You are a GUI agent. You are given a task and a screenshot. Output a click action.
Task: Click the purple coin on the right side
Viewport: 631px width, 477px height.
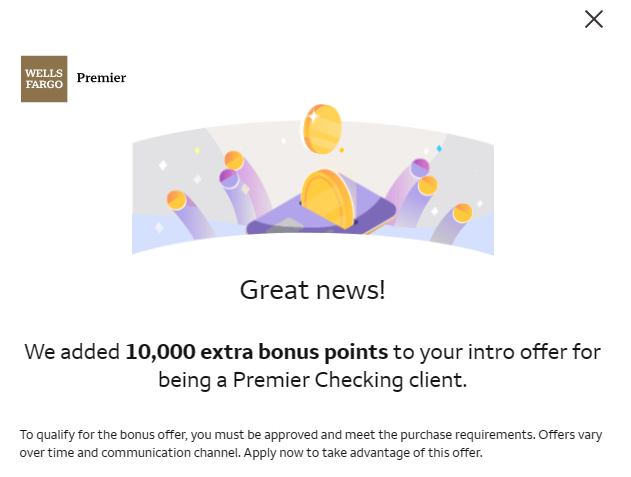pos(420,168)
